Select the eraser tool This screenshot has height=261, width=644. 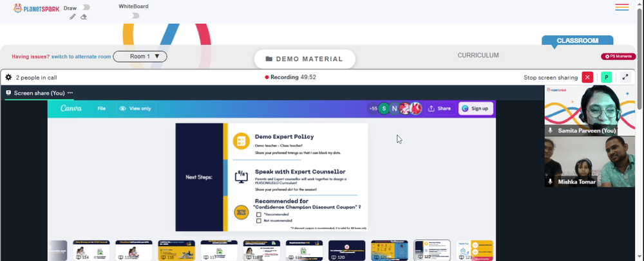click(x=83, y=17)
